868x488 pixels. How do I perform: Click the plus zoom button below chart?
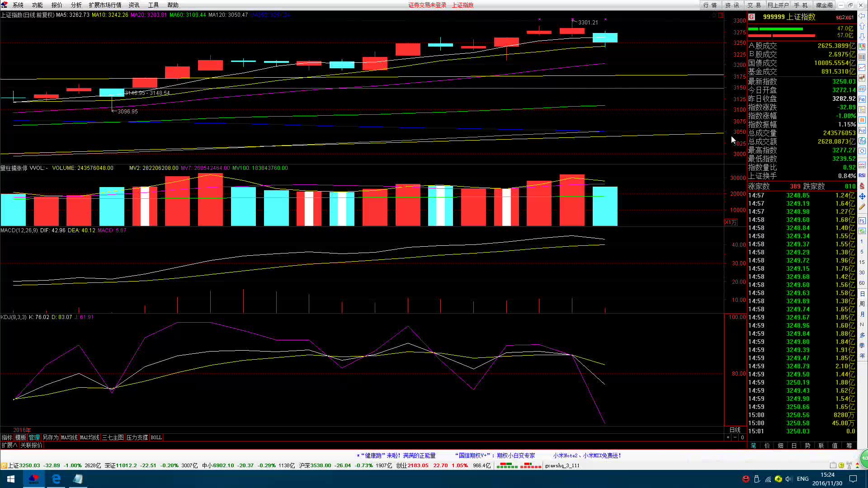tap(728, 437)
